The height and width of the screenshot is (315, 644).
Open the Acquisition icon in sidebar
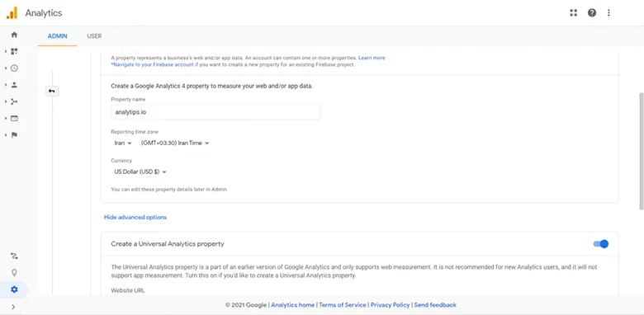14,101
